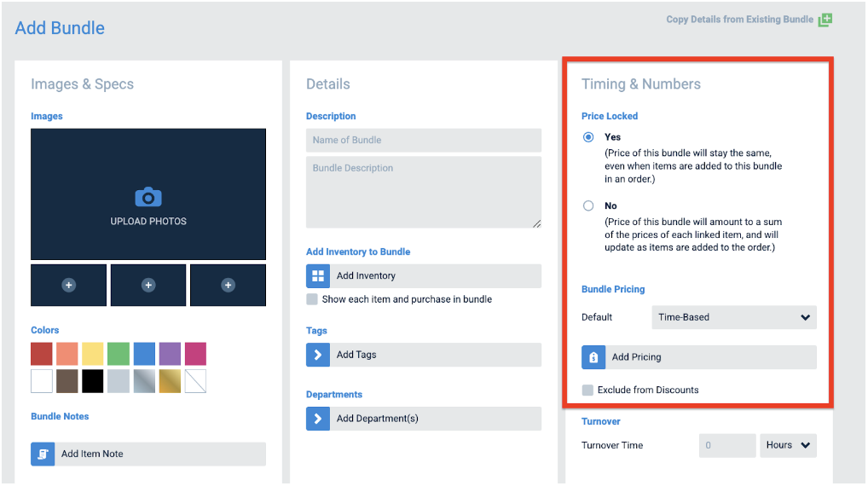Image resolution: width=868 pixels, height=486 pixels.
Task: Click the Add Tags button
Action: [424, 355]
